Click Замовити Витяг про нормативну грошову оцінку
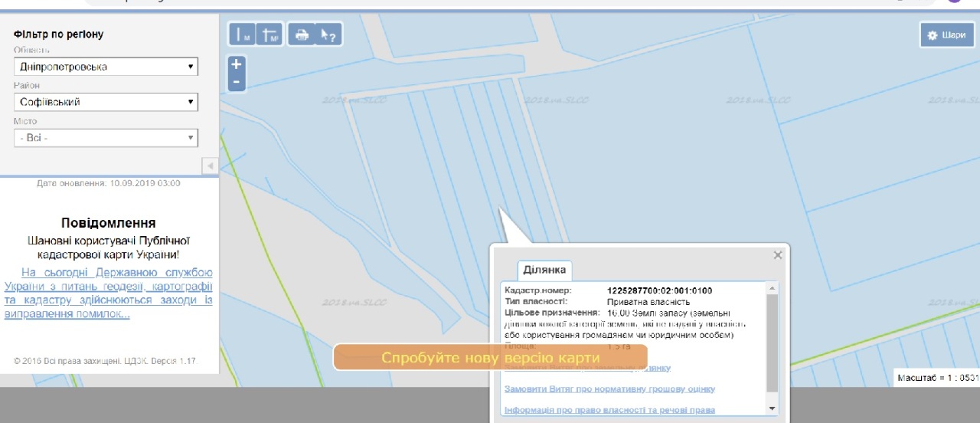 tap(610, 389)
